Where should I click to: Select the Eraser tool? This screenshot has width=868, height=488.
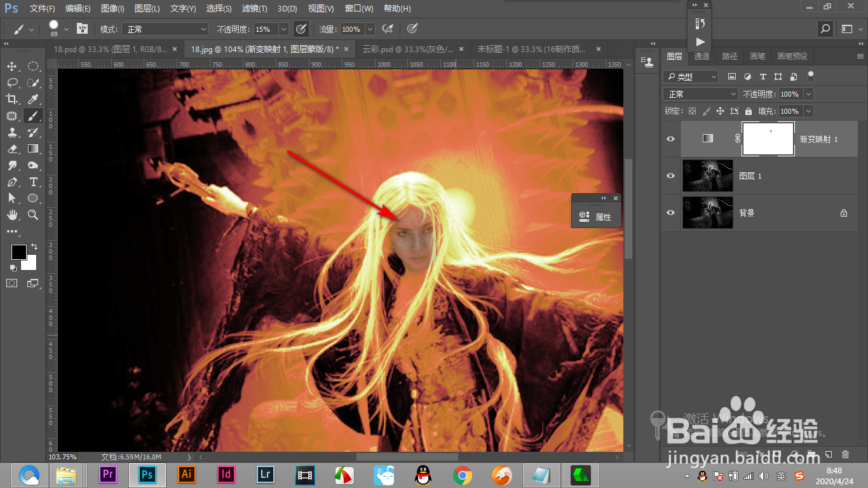click(11, 149)
